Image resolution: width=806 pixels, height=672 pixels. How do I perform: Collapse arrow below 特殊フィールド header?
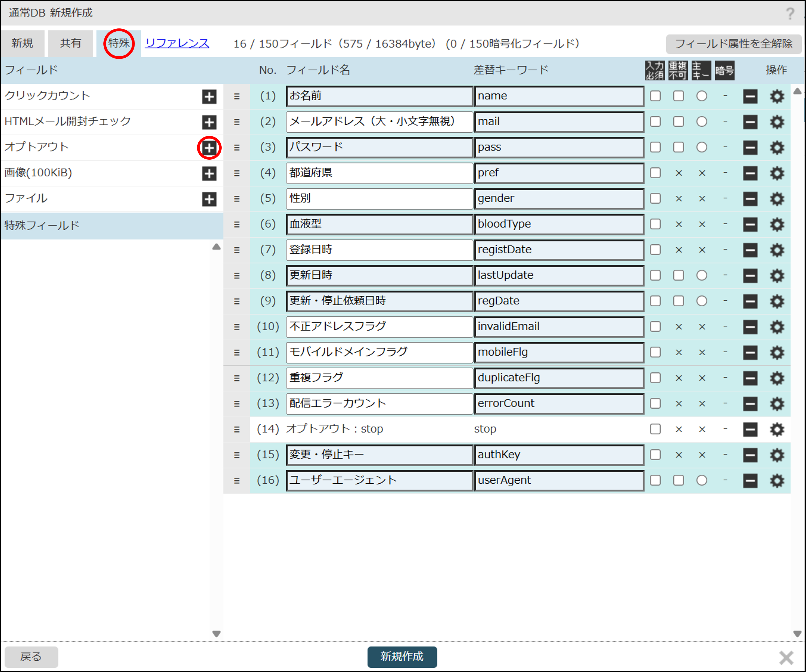(216, 247)
